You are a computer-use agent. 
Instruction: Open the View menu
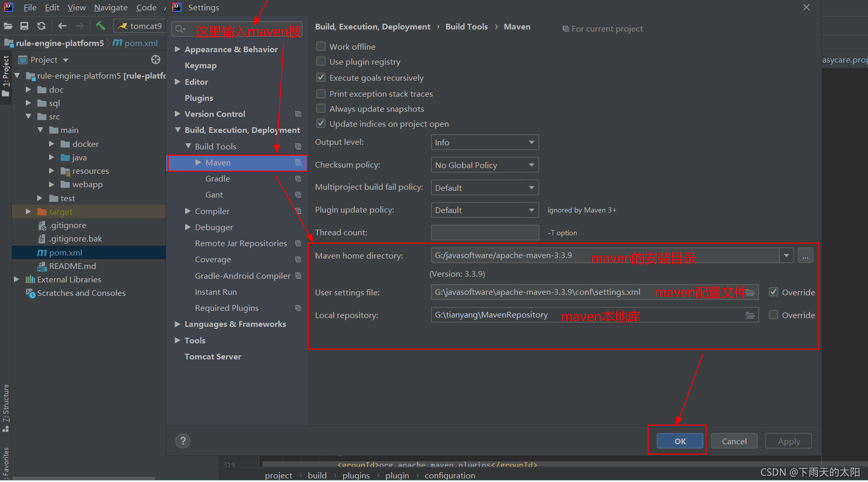(77, 8)
